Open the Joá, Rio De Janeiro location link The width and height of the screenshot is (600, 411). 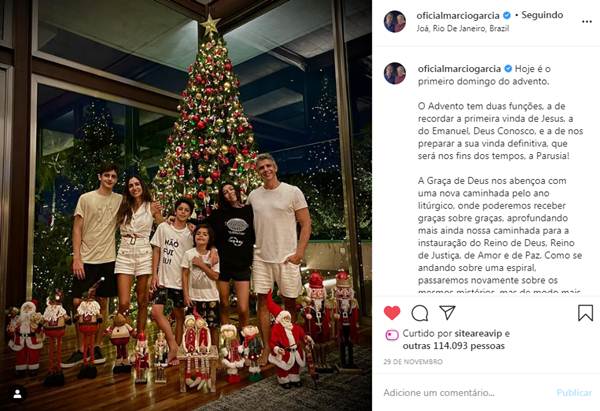[463, 28]
